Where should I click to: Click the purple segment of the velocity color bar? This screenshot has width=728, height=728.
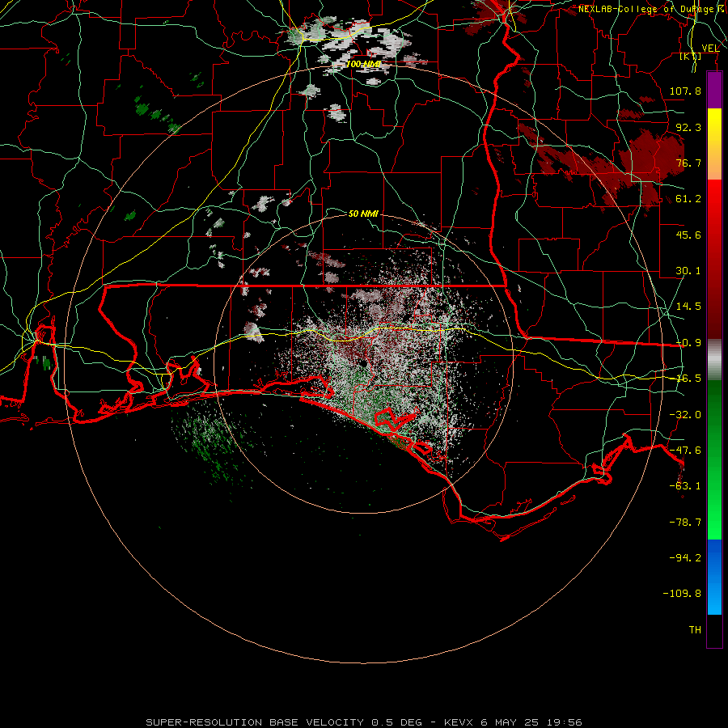(x=714, y=91)
